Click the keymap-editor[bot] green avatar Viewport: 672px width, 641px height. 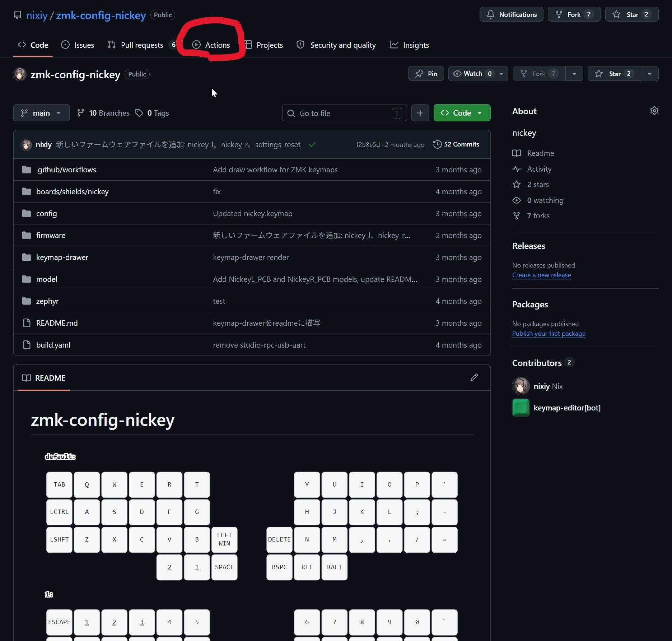point(521,408)
